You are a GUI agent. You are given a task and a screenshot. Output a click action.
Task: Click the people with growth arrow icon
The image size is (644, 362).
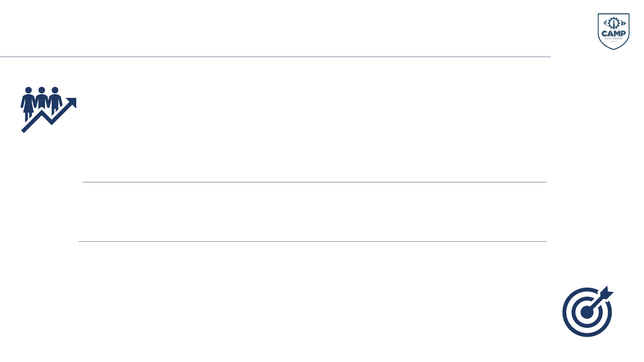(48, 110)
